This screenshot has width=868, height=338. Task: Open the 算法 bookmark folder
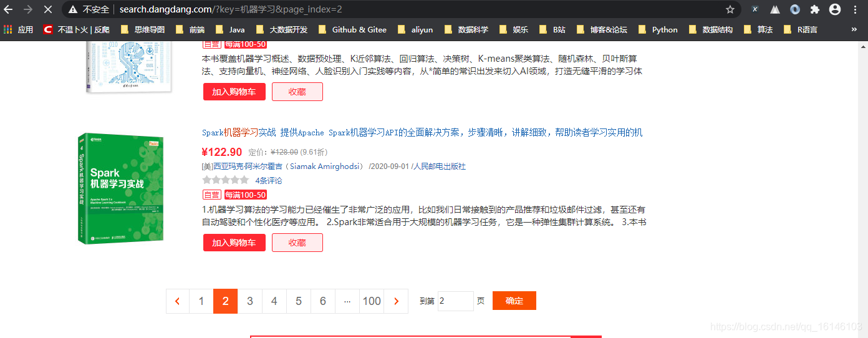[758, 29]
